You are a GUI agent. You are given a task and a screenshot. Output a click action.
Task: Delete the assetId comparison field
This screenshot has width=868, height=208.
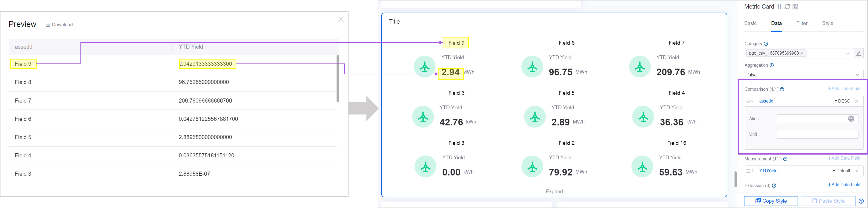tap(857, 101)
